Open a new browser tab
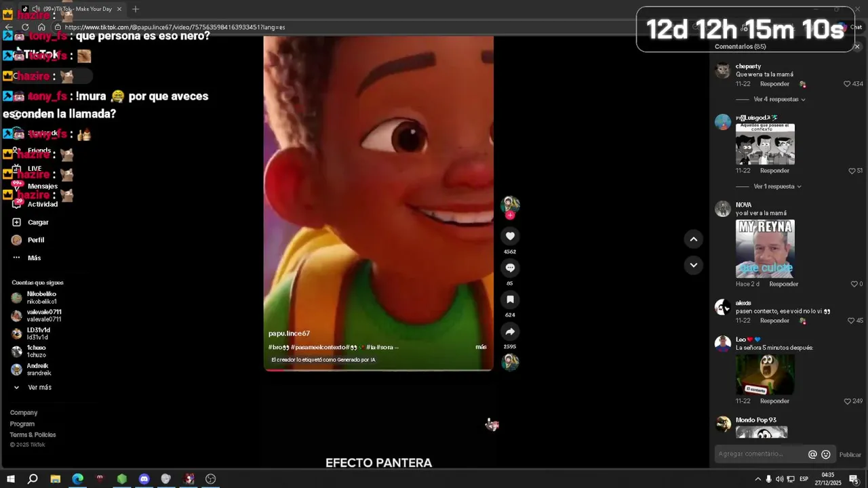The width and height of the screenshot is (868, 488). (136, 9)
